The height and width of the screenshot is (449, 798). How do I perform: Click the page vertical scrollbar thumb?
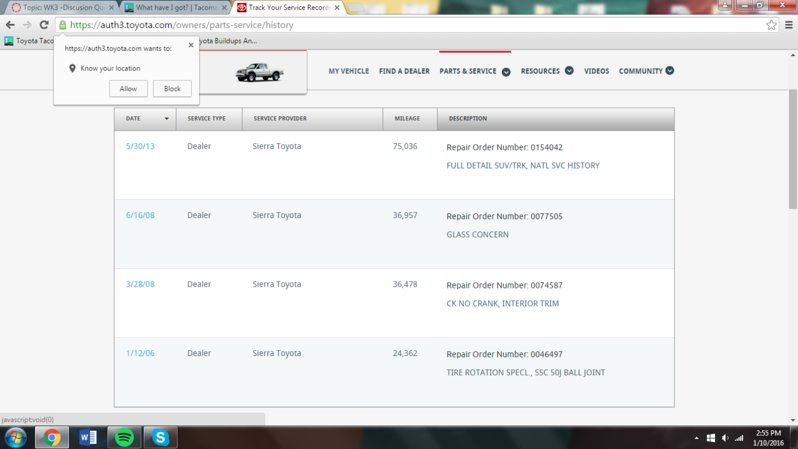pos(793,149)
